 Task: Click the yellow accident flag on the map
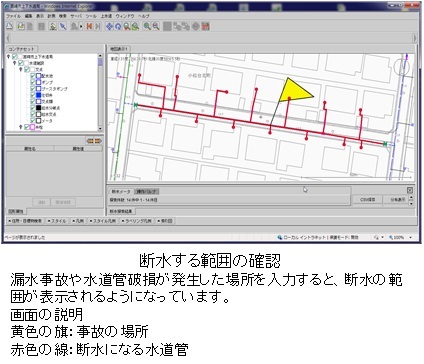click(x=295, y=91)
